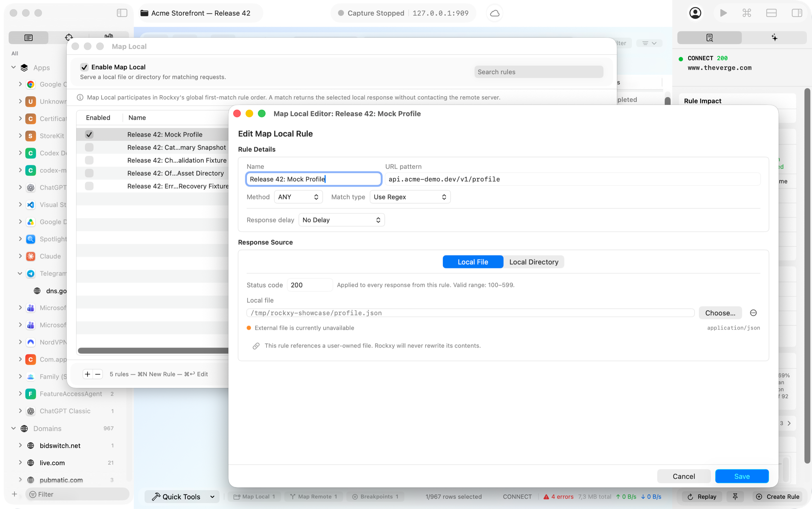Image resolution: width=812 pixels, height=509 pixels.
Task: Open the Match type Use Regex dropdown
Action: (410, 197)
